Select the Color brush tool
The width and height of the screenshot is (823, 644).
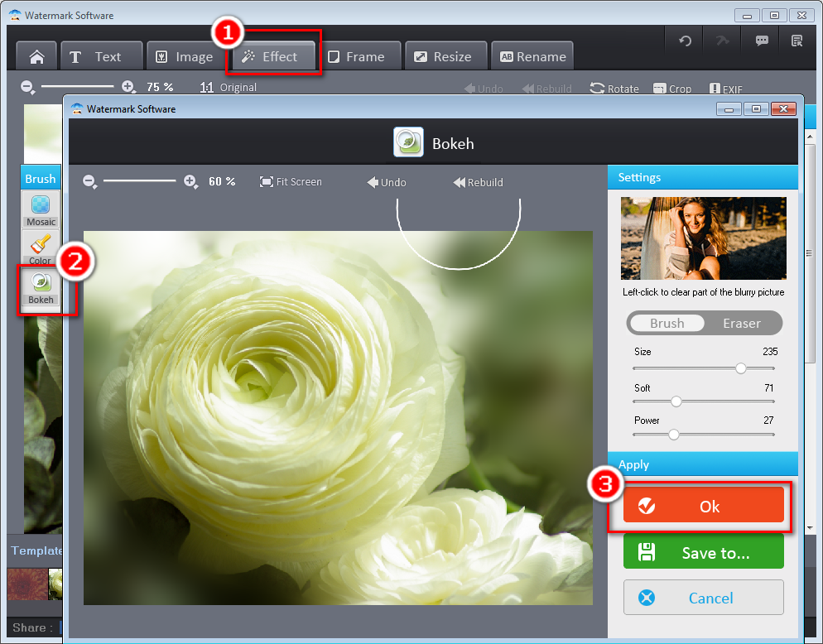click(x=41, y=248)
